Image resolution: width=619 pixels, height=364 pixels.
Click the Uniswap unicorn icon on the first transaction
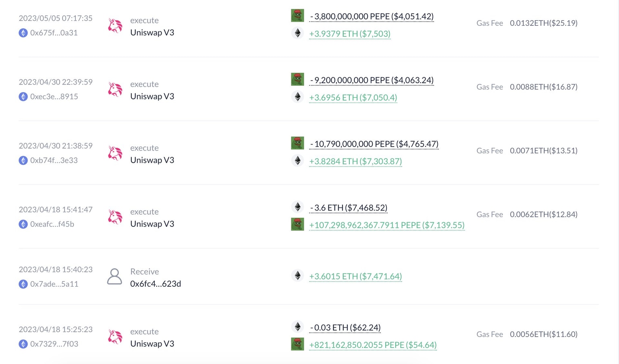pyautogui.click(x=115, y=26)
